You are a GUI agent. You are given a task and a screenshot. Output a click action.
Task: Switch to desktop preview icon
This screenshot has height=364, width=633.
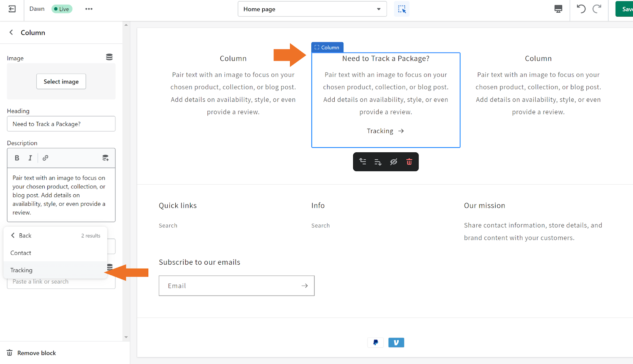558,9
